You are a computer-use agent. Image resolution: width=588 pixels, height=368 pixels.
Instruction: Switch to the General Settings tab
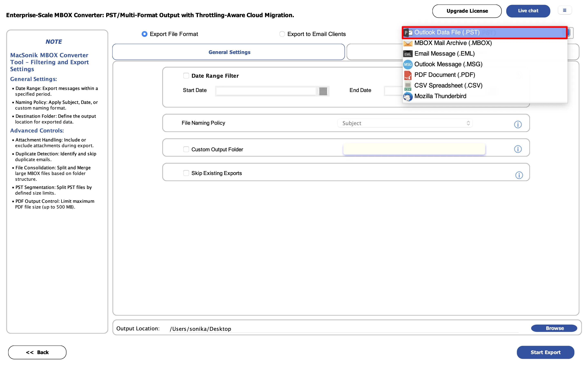point(228,52)
